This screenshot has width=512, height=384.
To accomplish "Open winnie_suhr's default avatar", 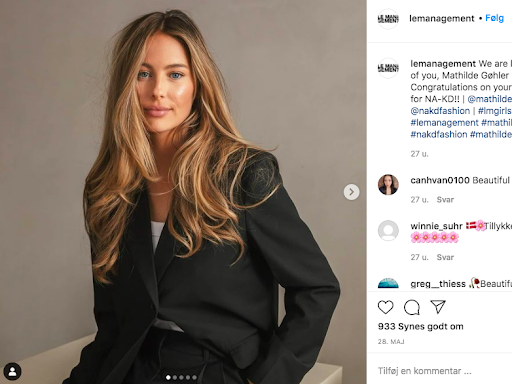I will pos(388,230).
